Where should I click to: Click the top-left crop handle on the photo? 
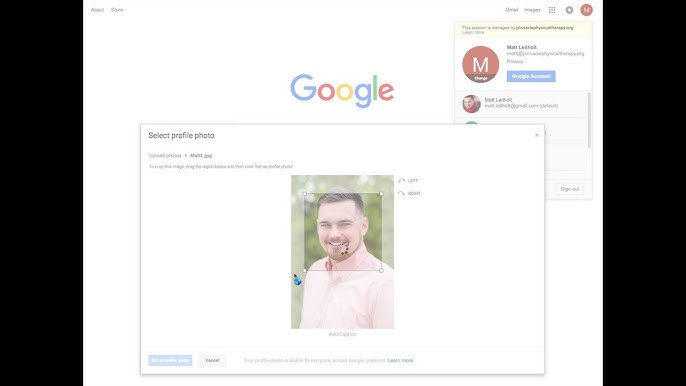pos(304,194)
